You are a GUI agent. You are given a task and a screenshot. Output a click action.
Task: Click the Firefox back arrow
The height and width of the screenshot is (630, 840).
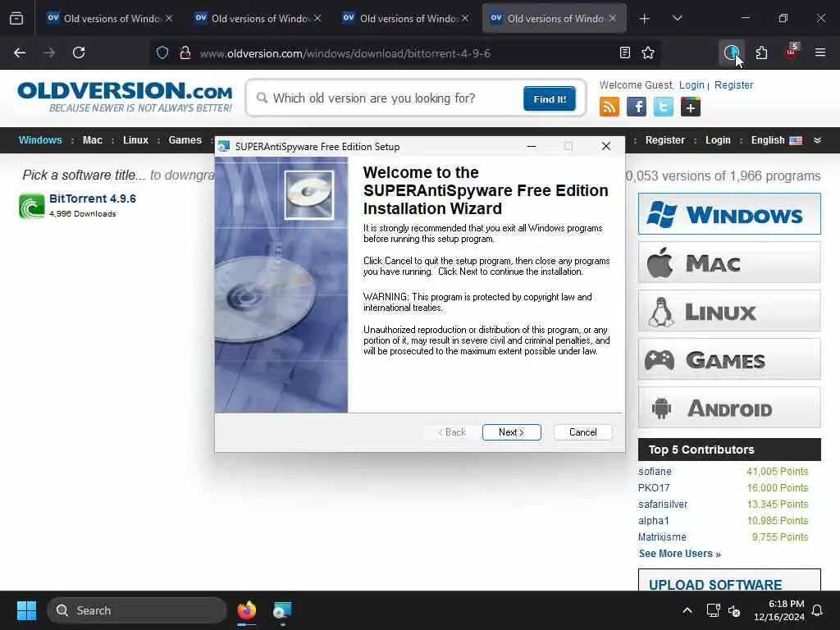point(20,52)
